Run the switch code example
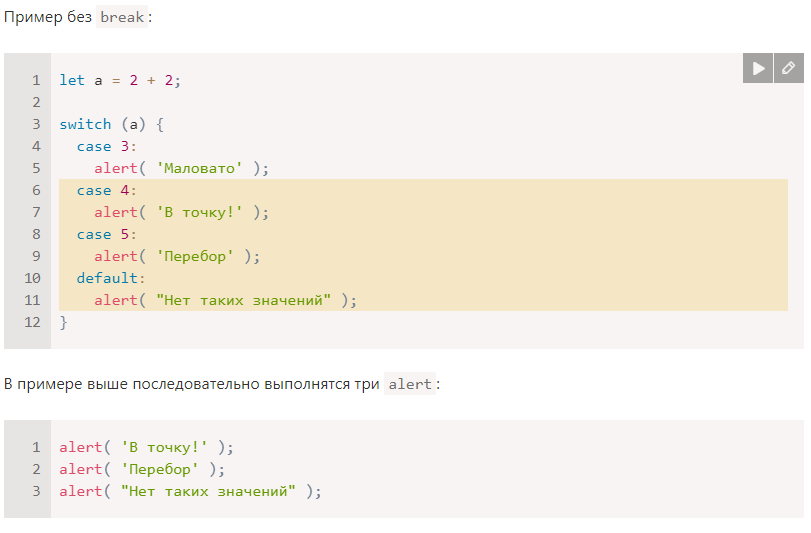 pyautogui.click(x=758, y=68)
